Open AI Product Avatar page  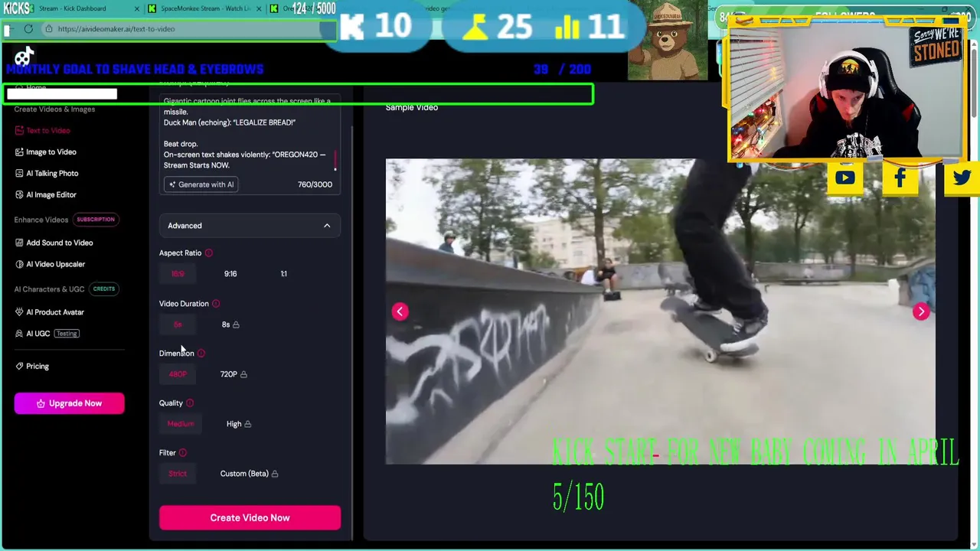[x=55, y=312]
